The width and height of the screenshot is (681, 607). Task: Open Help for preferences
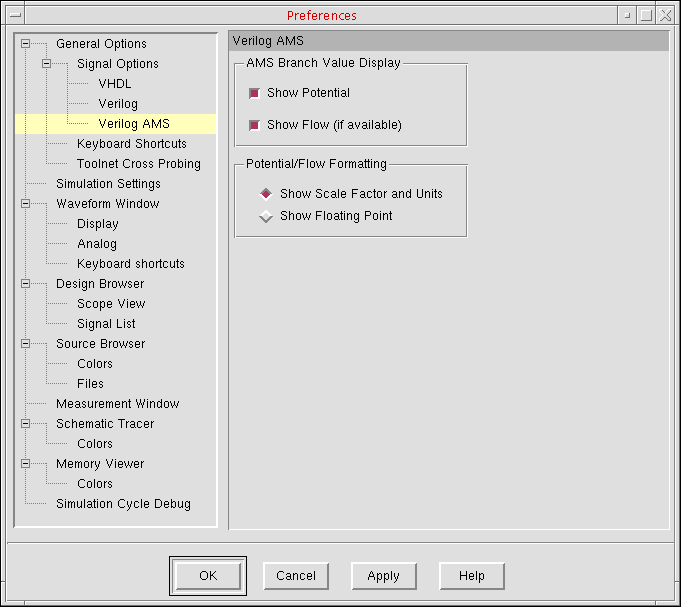pyautogui.click(x=472, y=576)
